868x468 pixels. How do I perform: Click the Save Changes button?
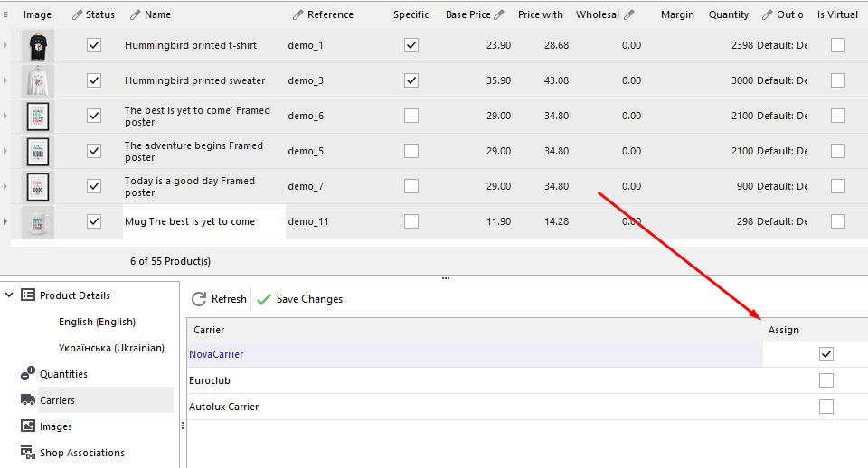click(300, 299)
